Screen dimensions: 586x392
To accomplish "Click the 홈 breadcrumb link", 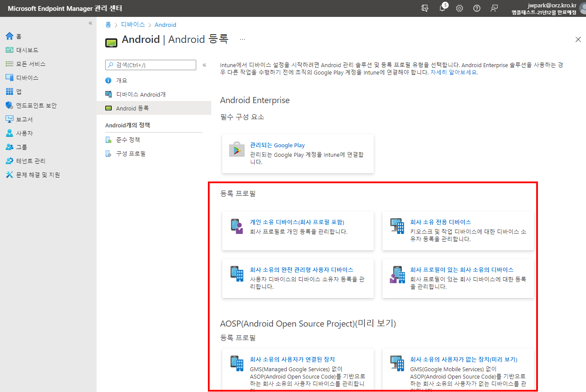I will coord(108,25).
